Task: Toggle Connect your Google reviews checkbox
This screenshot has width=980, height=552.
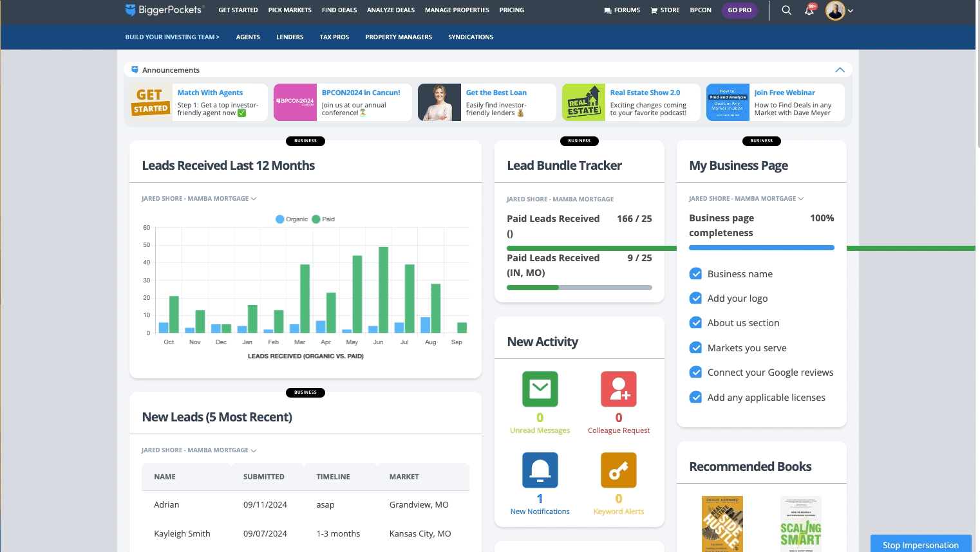Action: pos(695,373)
